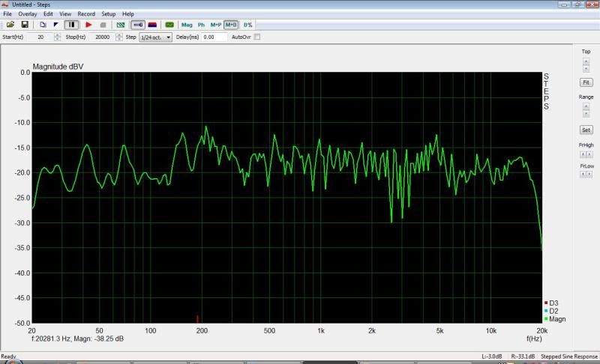Click the Delay(ms) input field

pyautogui.click(x=214, y=37)
